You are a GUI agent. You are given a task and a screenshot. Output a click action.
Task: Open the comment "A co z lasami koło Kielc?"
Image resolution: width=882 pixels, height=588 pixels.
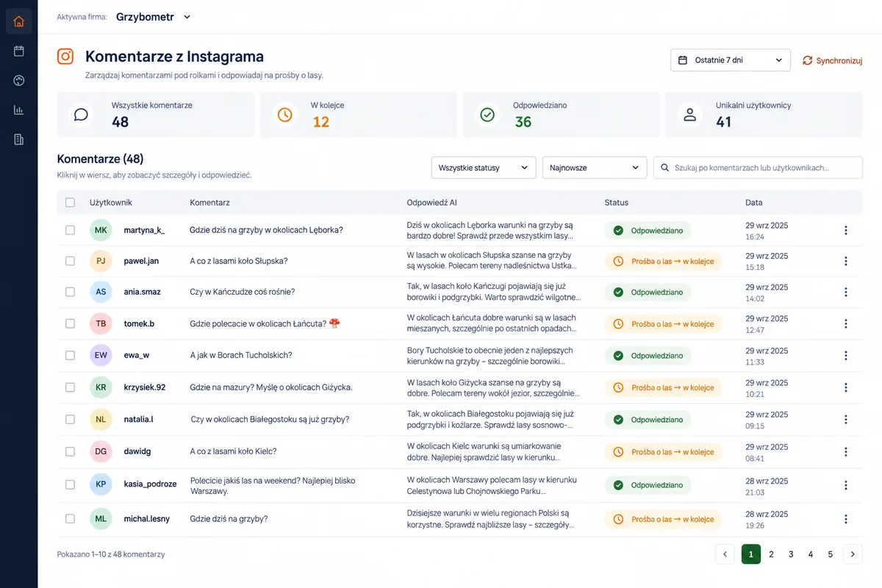tap(233, 451)
